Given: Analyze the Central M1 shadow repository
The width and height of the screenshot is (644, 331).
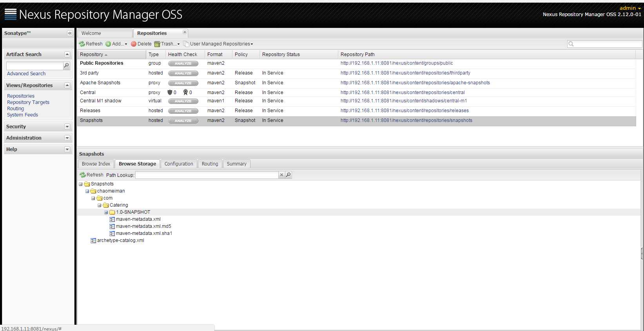Looking at the screenshot, I should coord(183,101).
